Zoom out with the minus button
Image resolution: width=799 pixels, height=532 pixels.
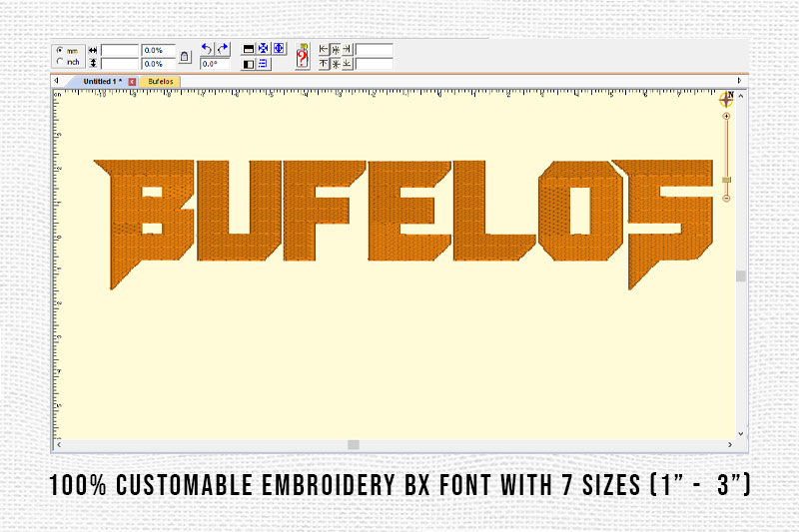727,198
